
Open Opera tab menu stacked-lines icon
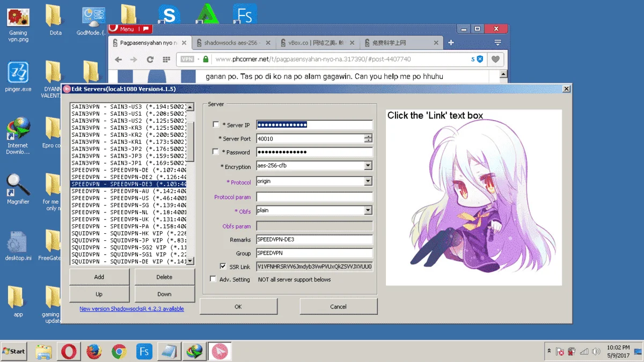coord(498,42)
